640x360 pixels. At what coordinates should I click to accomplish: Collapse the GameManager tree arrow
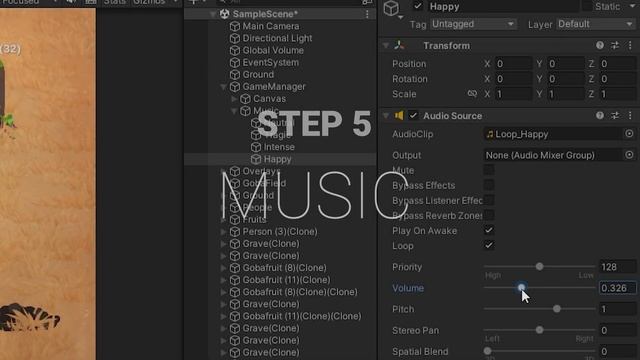coord(223,87)
